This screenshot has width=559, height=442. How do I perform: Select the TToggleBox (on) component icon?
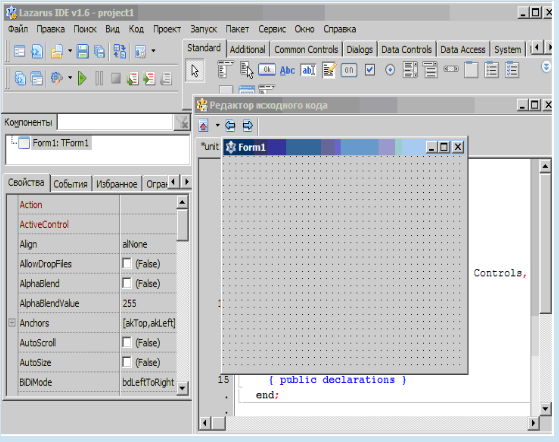[349, 70]
